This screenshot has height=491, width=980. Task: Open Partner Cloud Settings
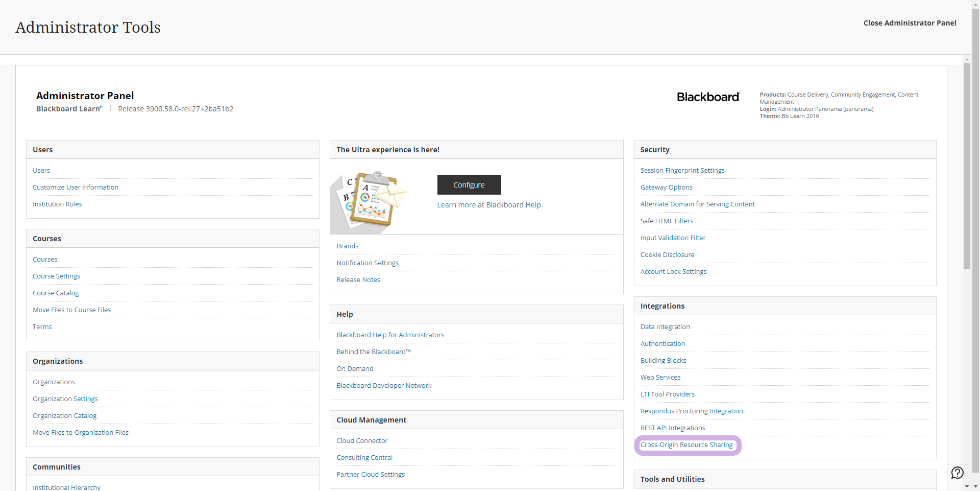[371, 475]
